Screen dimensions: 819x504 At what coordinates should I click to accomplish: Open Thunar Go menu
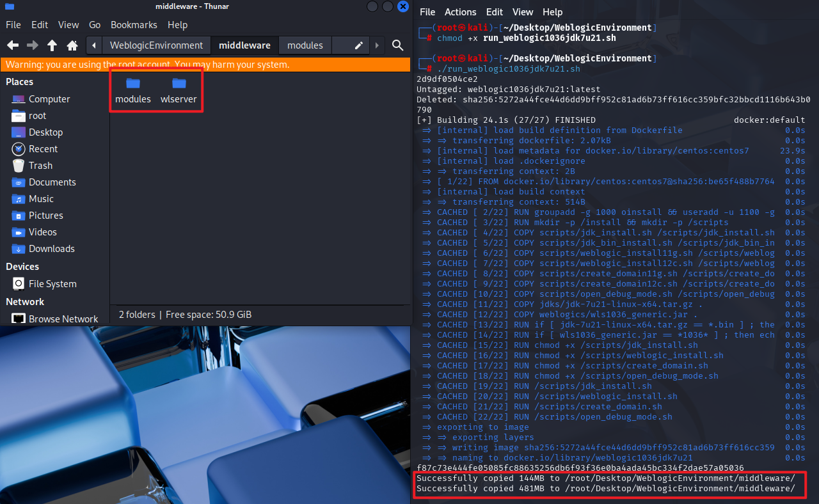(x=95, y=25)
